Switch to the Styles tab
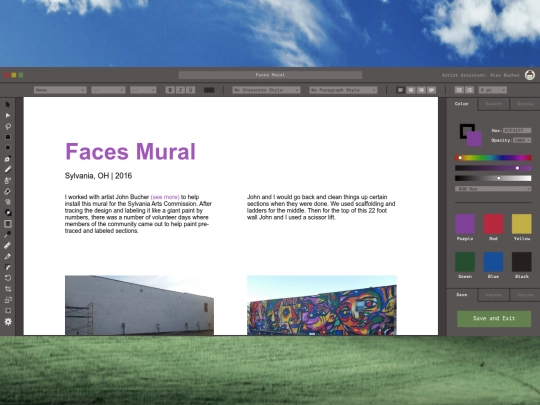The width and height of the screenshot is (540, 405). pos(525,295)
